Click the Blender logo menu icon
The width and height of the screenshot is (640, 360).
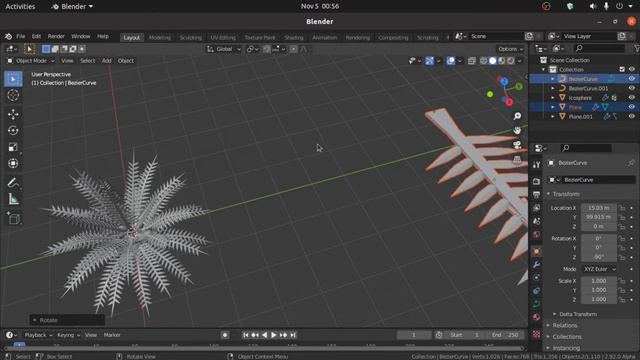(8, 36)
